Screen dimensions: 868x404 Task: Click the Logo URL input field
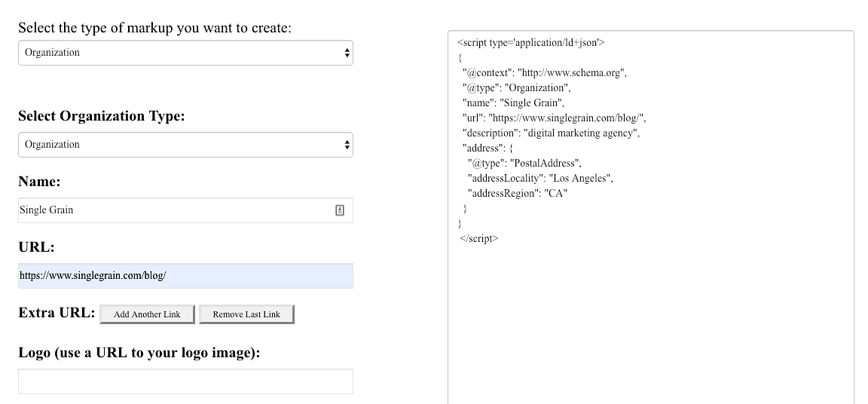pyautogui.click(x=185, y=381)
